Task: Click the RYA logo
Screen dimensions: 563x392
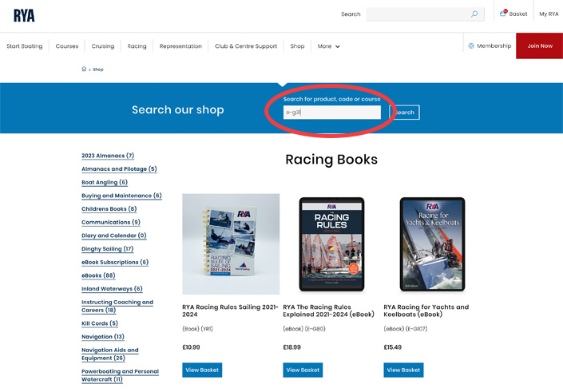Action: 24,15
